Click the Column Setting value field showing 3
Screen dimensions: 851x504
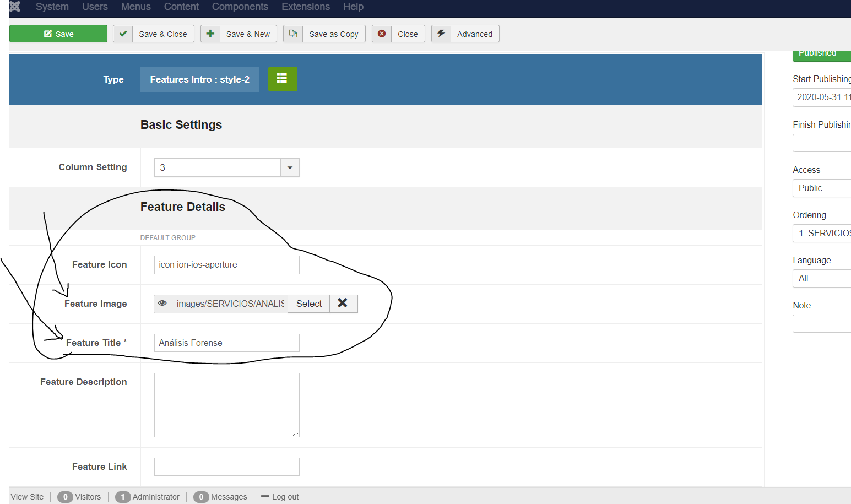218,167
